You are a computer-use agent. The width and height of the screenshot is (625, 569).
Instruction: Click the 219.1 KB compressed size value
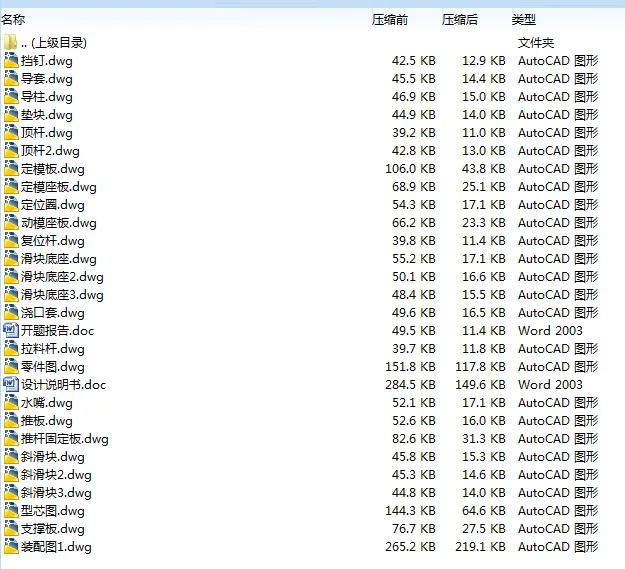point(480,547)
